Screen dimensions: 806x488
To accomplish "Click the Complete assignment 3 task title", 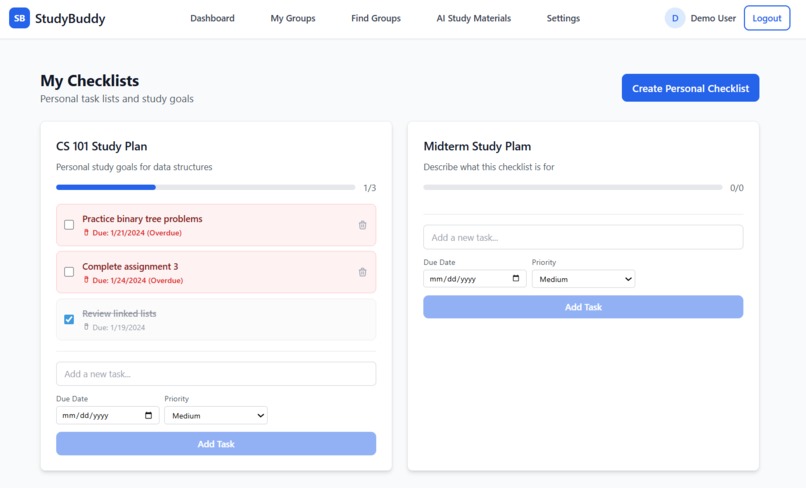I will pos(130,266).
